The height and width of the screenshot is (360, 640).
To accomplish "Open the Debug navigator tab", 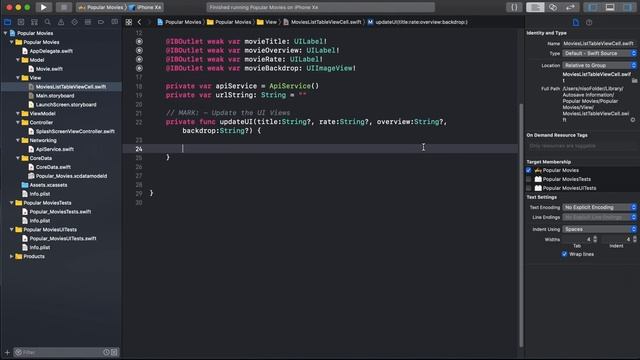I will [x=88, y=22].
